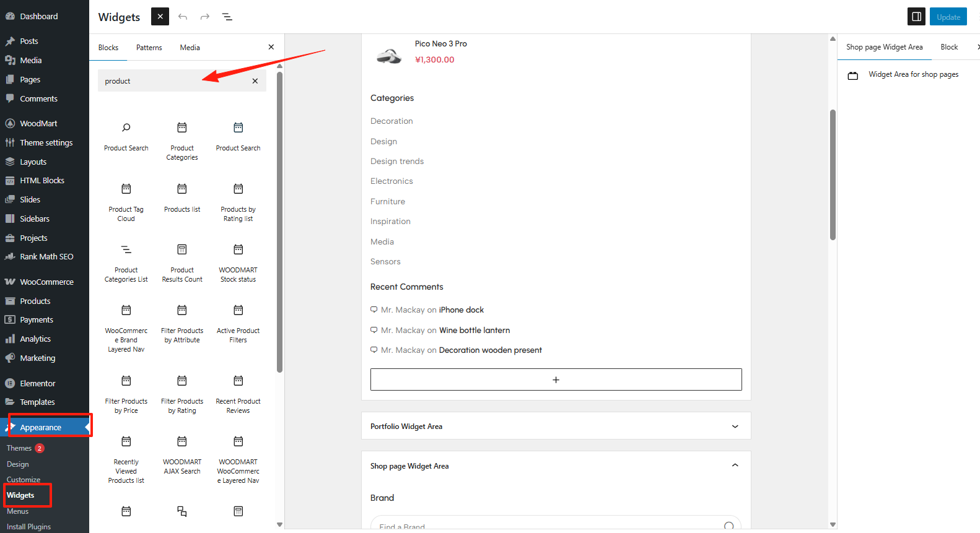
Task: Click the Update button
Action: [x=948, y=17]
